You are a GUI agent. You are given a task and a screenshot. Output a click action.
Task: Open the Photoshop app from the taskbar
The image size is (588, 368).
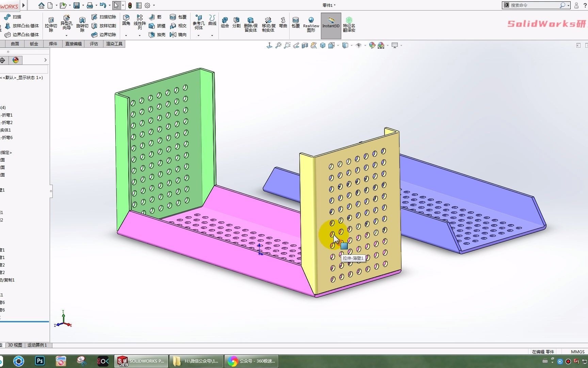40,361
